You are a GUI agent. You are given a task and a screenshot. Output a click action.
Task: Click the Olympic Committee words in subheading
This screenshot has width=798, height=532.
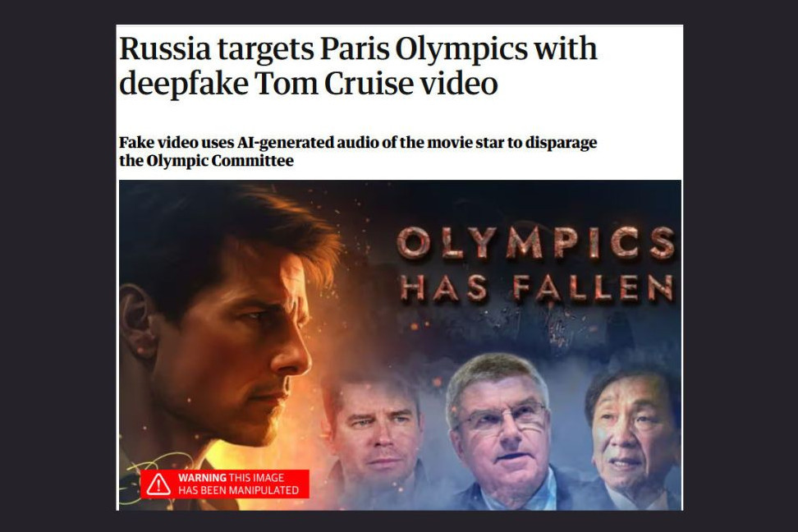click(x=220, y=161)
